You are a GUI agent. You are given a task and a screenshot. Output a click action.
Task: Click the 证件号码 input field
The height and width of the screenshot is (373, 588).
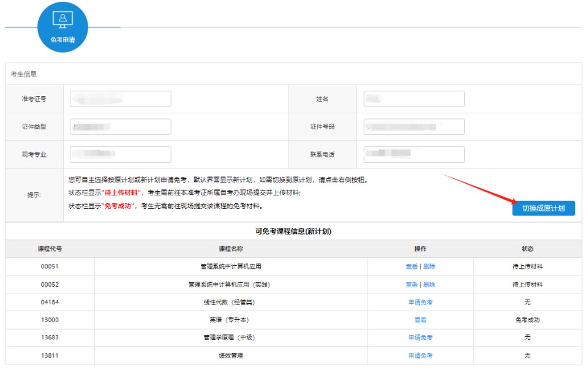tap(414, 127)
